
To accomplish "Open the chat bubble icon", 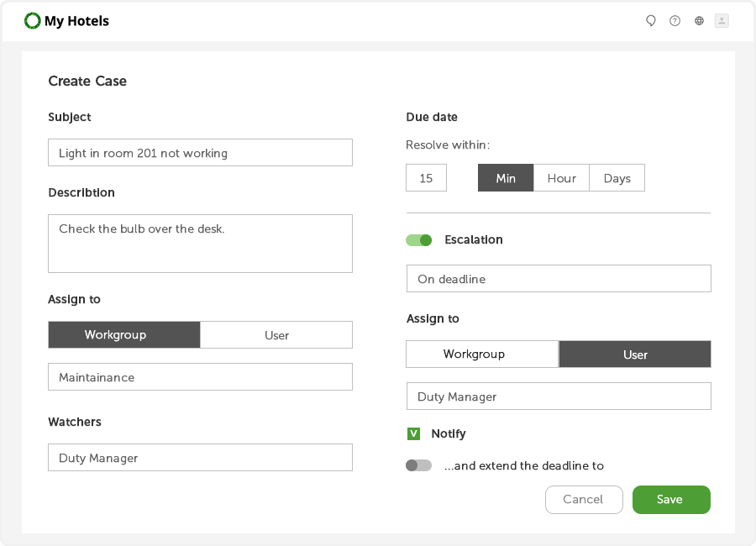I will 650,21.
